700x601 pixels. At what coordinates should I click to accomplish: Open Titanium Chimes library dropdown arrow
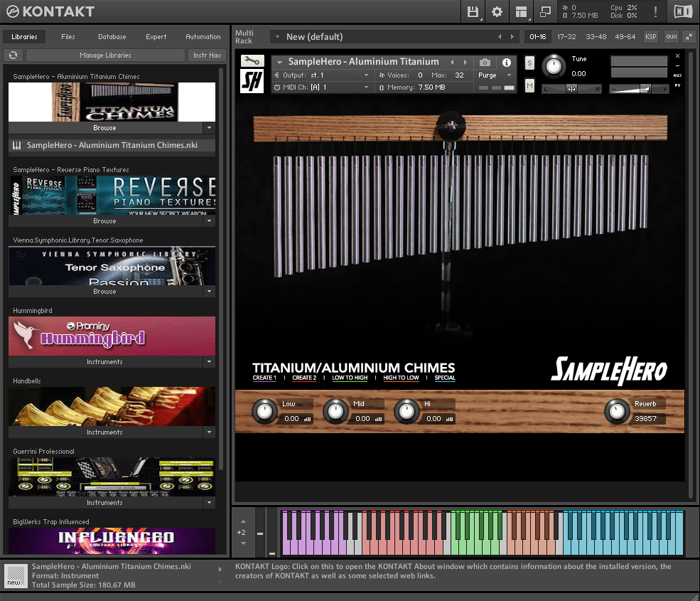pos(210,128)
